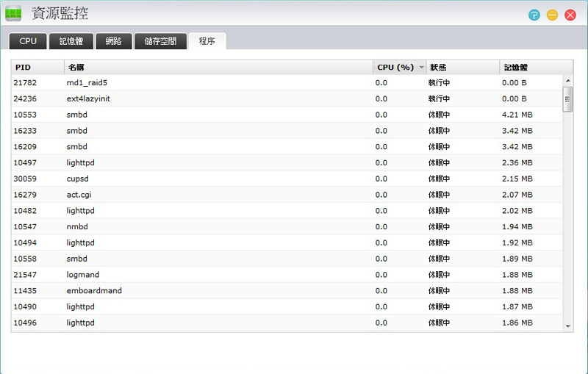
Task: Select smbd process with PID 16209
Action: [x=287, y=147]
